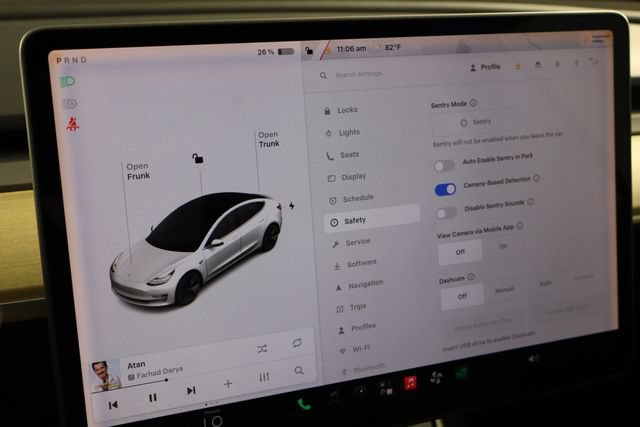Tap the volume speaker icon
640x427 pixels.
(533, 359)
